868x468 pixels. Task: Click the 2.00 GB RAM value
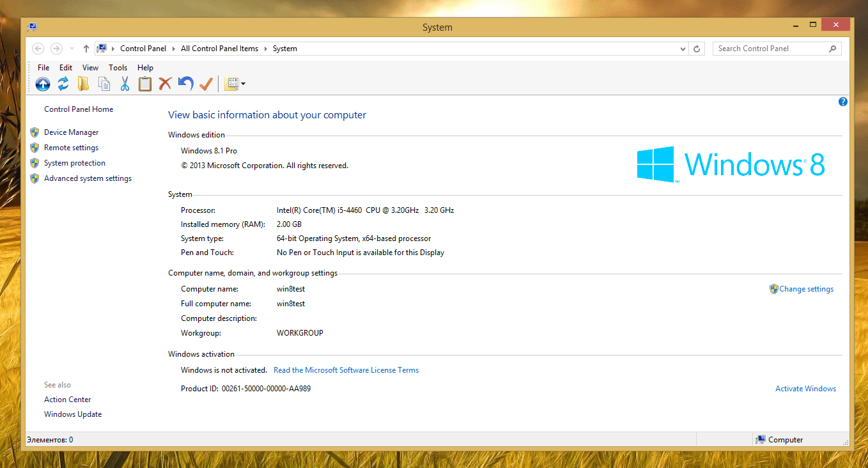click(289, 224)
